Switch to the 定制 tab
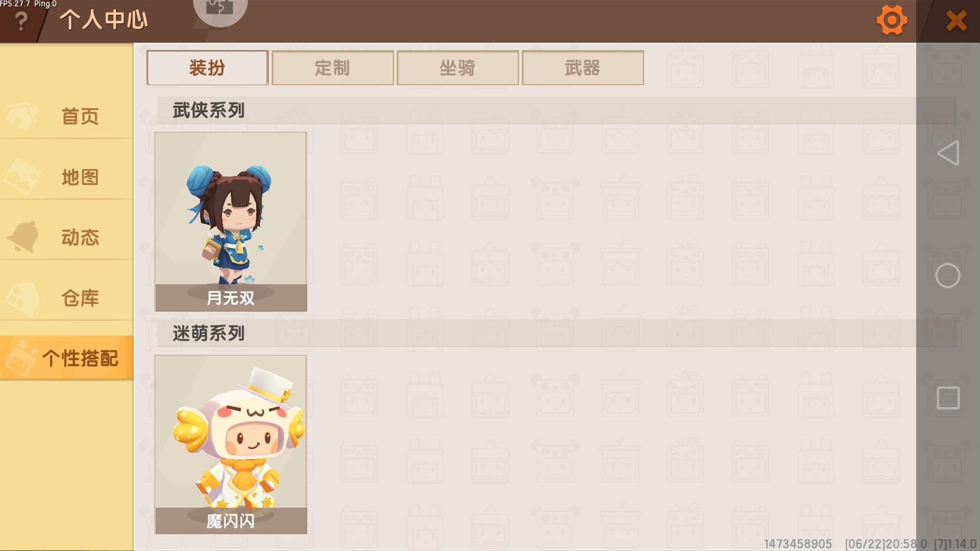 tap(333, 68)
